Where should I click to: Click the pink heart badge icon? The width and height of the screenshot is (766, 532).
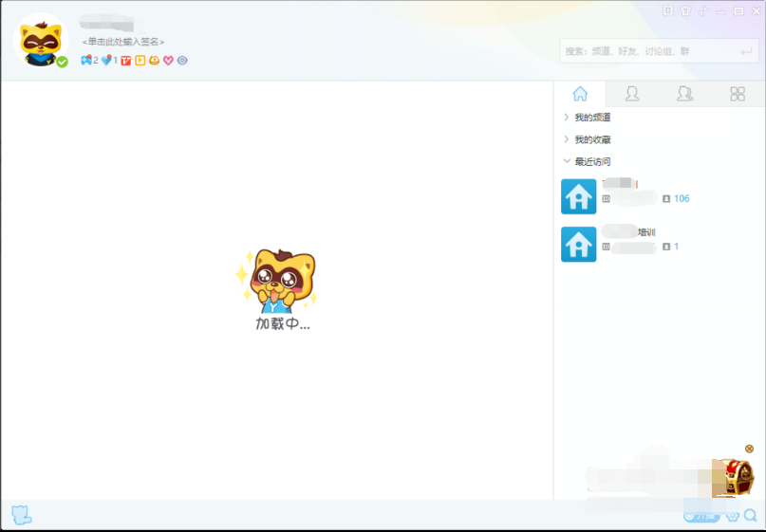coord(168,61)
